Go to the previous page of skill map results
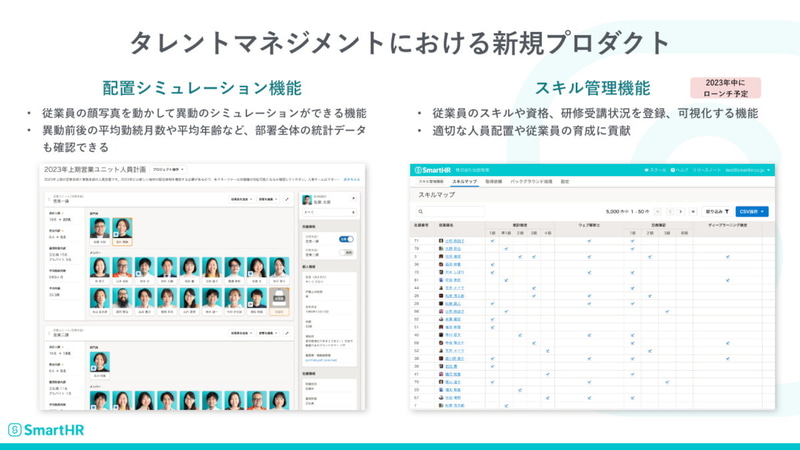This screenshot has height=450, width=800. click(x=670, y=211)
